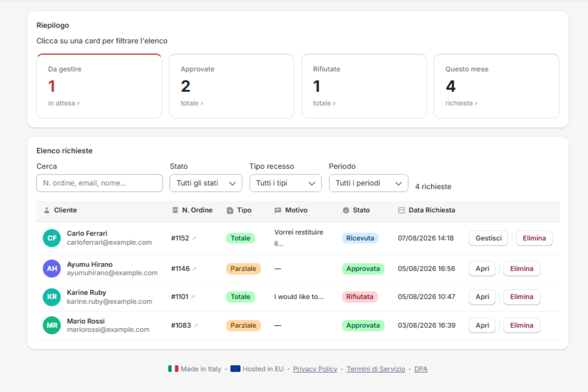Click the 'Ricevuta' status badge
The height and width of the screenshot is (392, 588).
coord(360,238)
